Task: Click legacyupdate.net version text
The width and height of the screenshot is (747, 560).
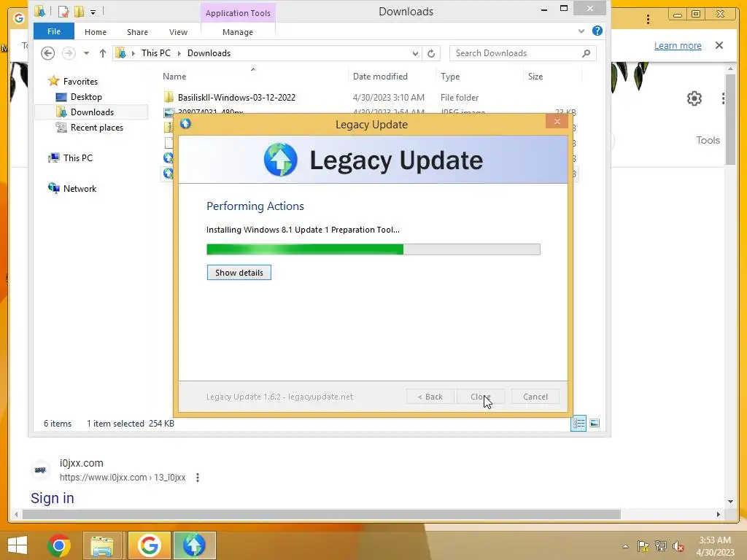Action: tap(279, 397)
